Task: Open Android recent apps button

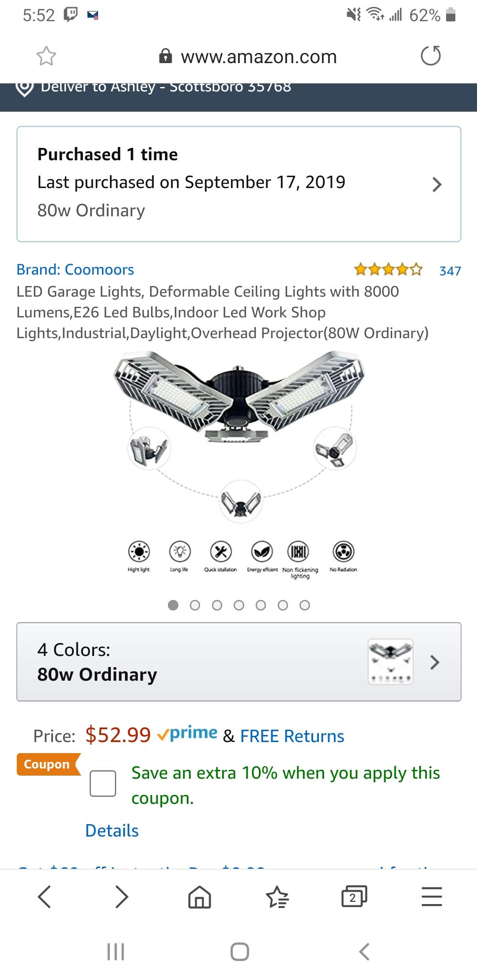Action: [x=116, y=952]
